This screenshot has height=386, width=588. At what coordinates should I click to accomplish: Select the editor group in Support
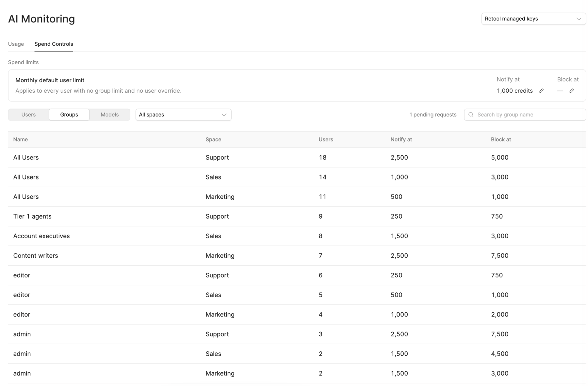coord(22,275)
